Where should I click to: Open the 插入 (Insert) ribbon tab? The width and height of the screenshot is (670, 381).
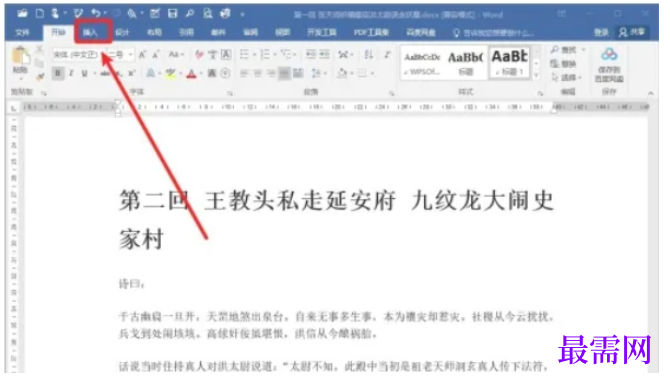(x=90, y=32)
